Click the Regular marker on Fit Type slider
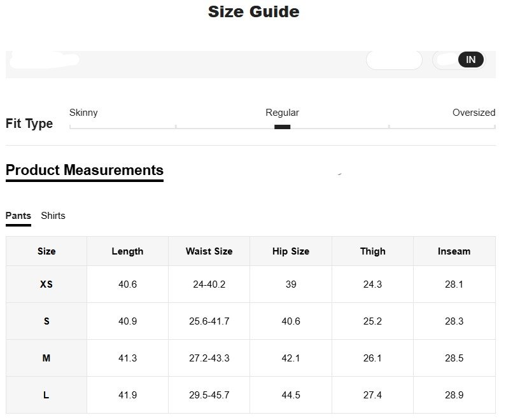Viewport: 506px width, 420px height. [282, 127]
